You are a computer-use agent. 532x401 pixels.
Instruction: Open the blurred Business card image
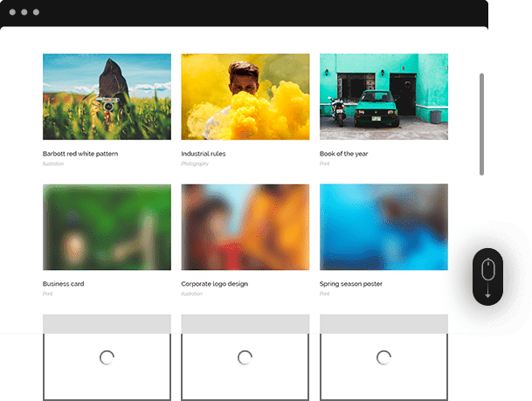[x=107, y=227]
